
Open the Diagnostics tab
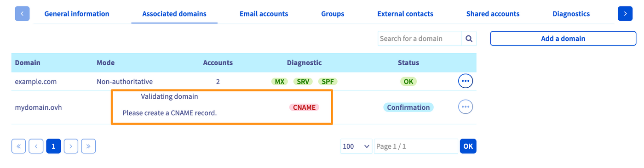tap(571, 14)
